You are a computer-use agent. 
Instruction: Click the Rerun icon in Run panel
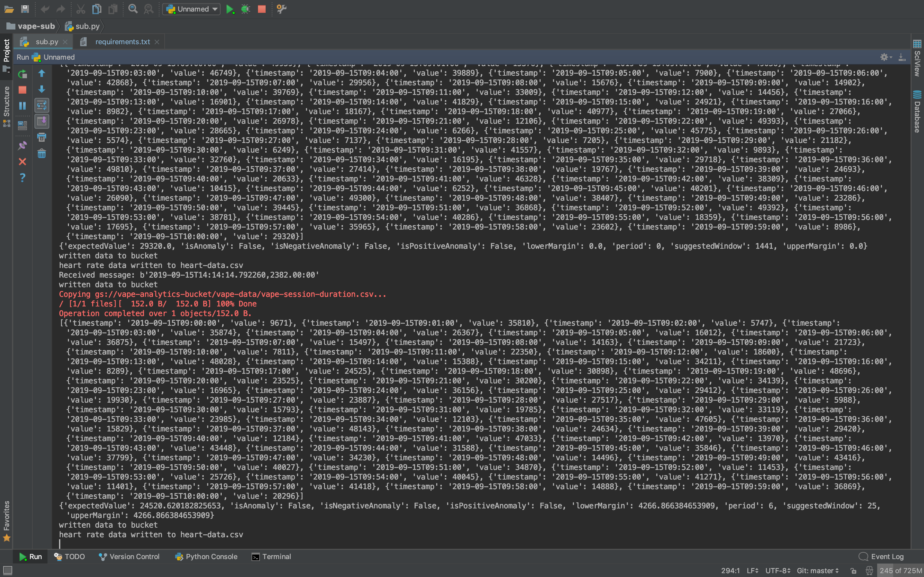[22, 74]
